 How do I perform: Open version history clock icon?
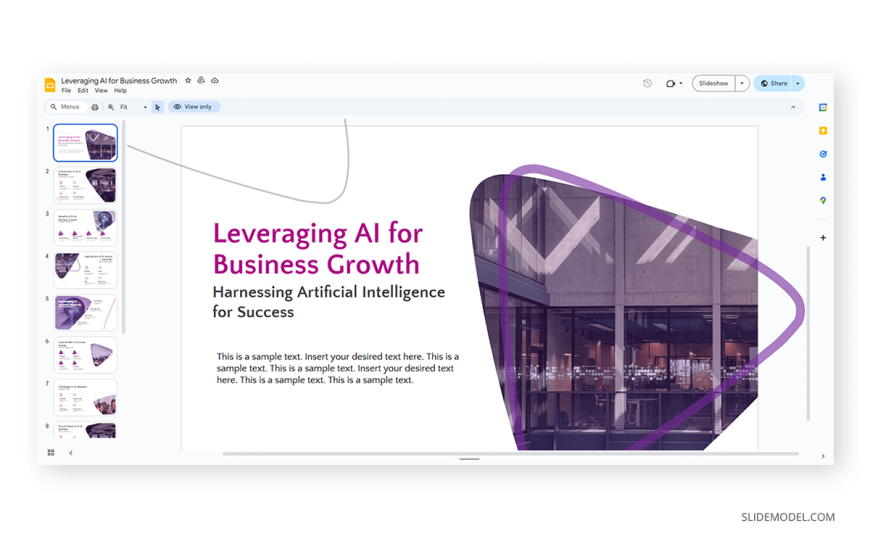pyautogui.click(x=647, y=84)
